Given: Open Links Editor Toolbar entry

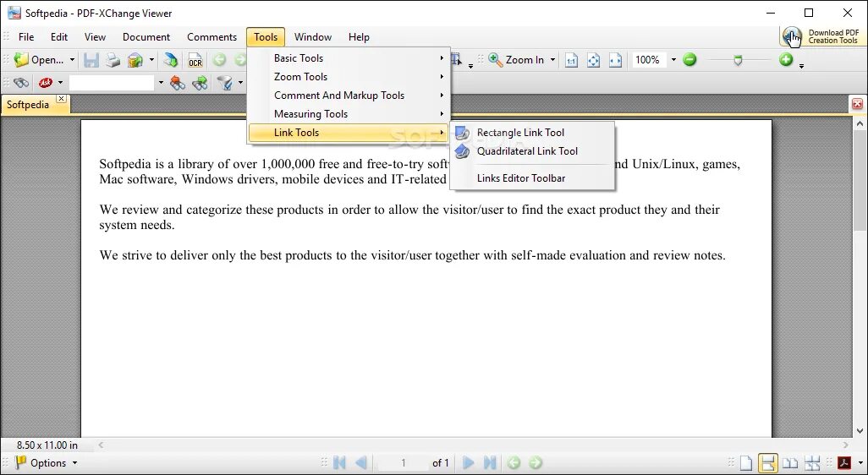Looking at the screenshot, I should click(x=532, y=178).
